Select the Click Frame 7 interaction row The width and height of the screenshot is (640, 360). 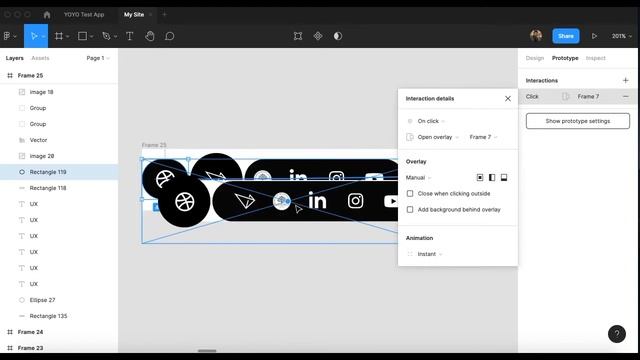tap(578, 97)
